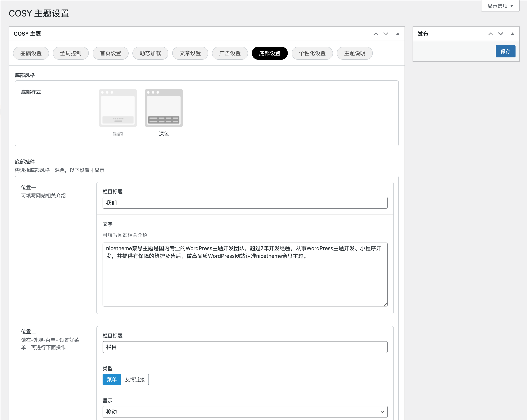Move 发布 panel up
The image size is (527, 420).
[x=491, y=34]
